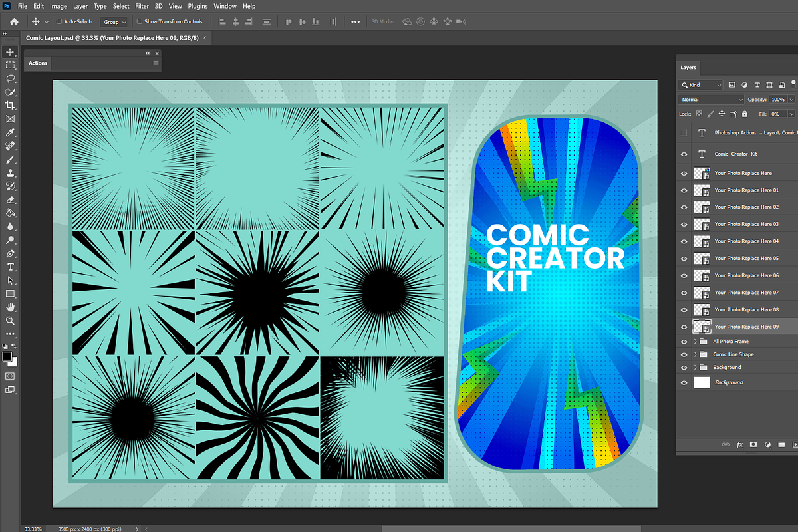The height and width of the screenshot is (532, 798).
Task: Add a layer mask
Action: click(x=753, y=444)
